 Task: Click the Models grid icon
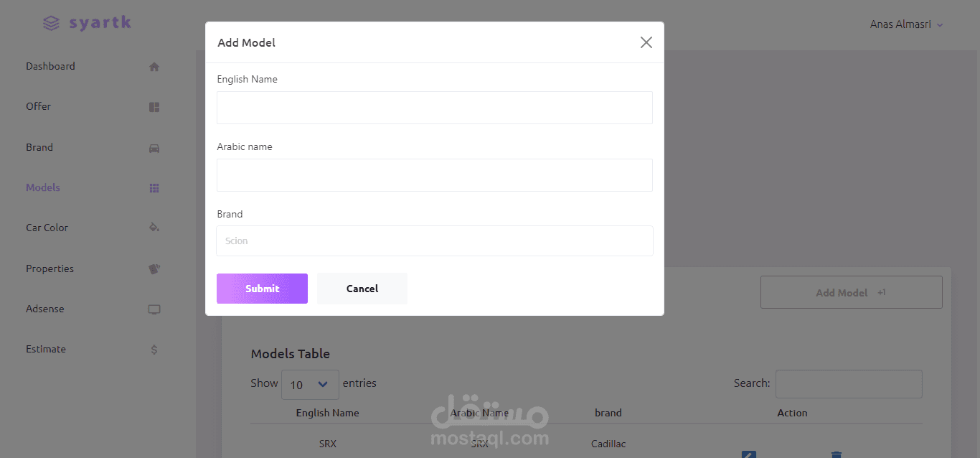click(x=154, y=188)
